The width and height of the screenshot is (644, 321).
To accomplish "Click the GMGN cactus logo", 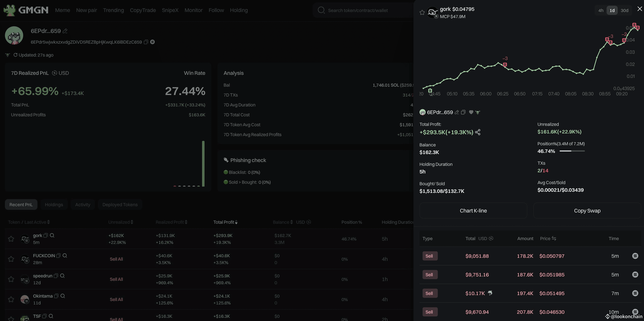I will pos(10,10).
